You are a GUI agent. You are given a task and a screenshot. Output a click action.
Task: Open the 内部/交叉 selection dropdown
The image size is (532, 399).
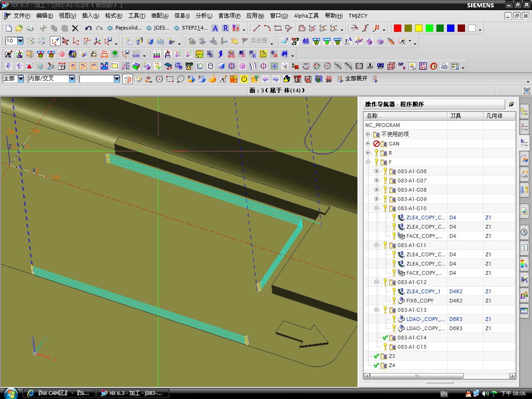pos(72,79)
